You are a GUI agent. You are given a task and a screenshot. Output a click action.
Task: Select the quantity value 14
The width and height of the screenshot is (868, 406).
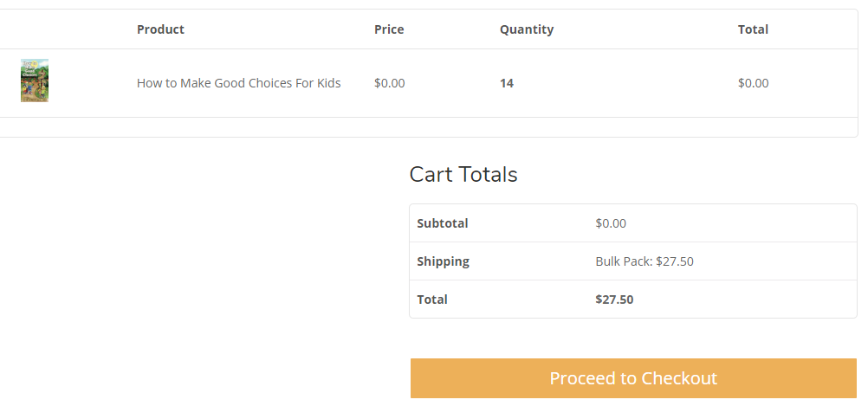pyautogui.click(x=507, y=83)
